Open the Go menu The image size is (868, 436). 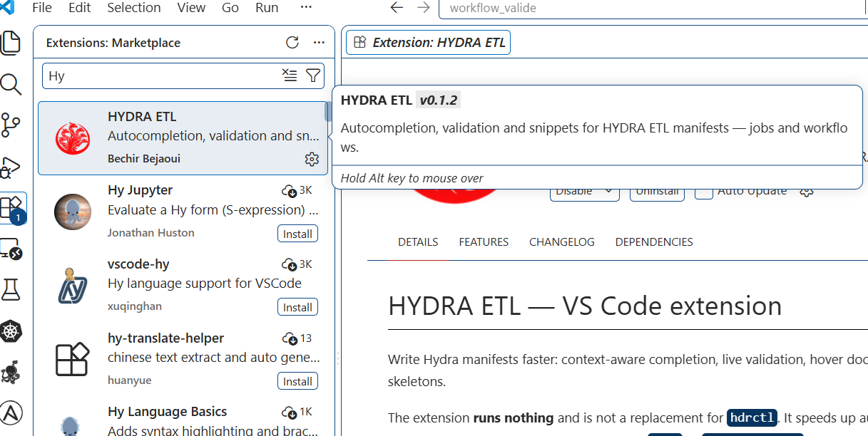pos(230,8)
